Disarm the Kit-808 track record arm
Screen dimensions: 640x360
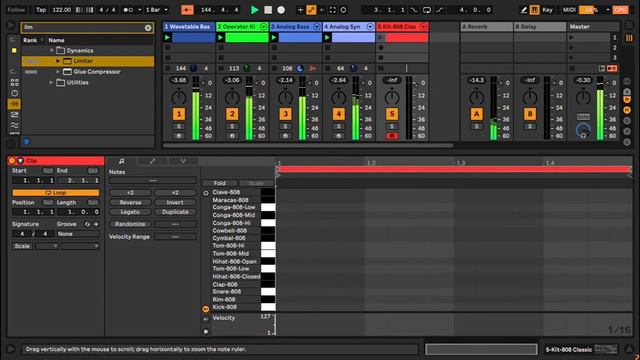(392, 136)
